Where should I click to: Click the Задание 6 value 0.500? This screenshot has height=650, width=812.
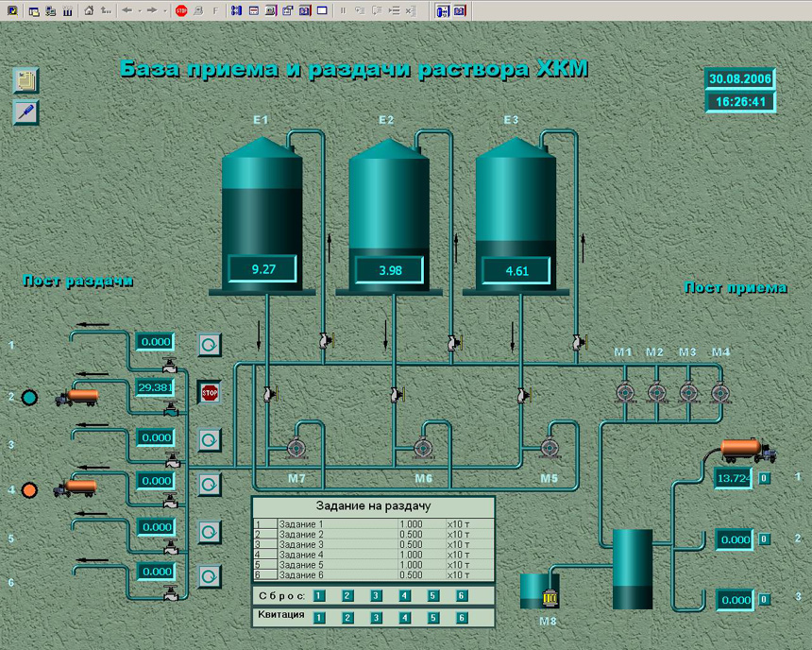point(411,574)
